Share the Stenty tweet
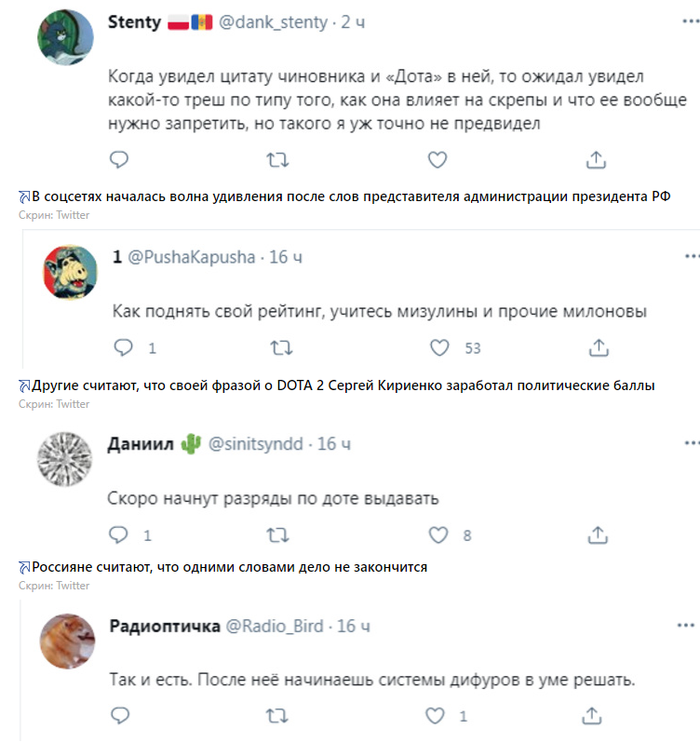Image resolution: width=700 pixels, height=743 pixels. [598, 160]
